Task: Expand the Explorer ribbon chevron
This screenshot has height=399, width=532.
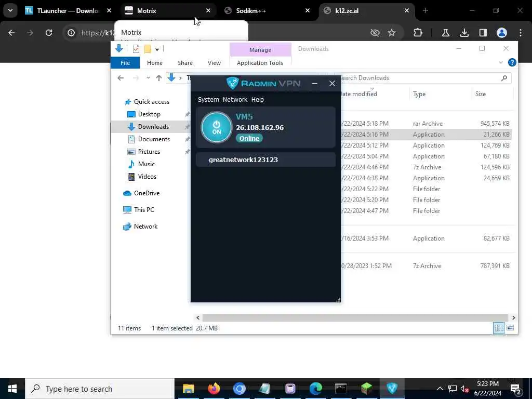Action: [x=500, y=62]
